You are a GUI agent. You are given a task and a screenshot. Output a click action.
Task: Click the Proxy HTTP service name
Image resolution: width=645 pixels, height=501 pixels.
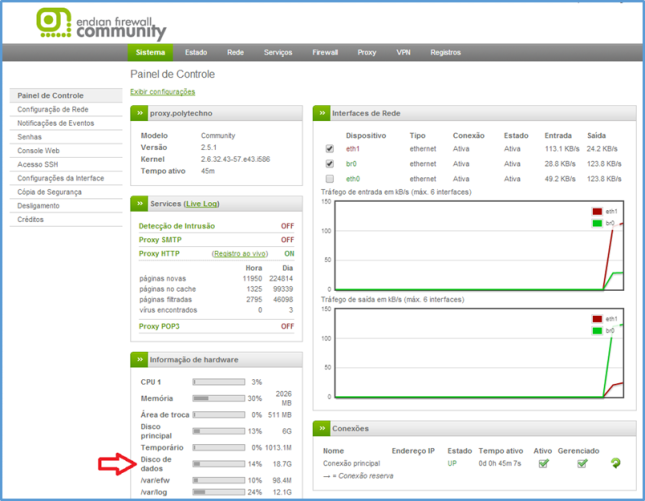[x=159, y=253]
